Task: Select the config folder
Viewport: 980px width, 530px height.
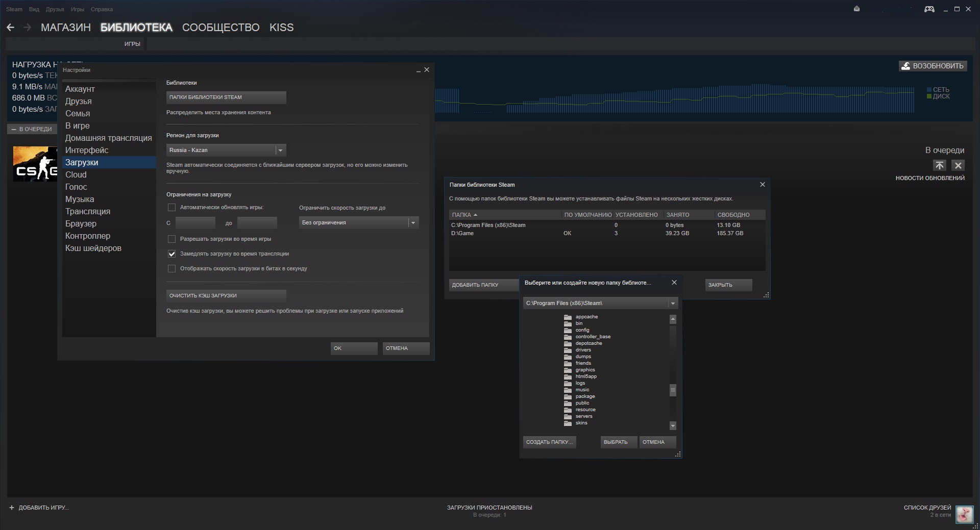Action: coord(582,330)
